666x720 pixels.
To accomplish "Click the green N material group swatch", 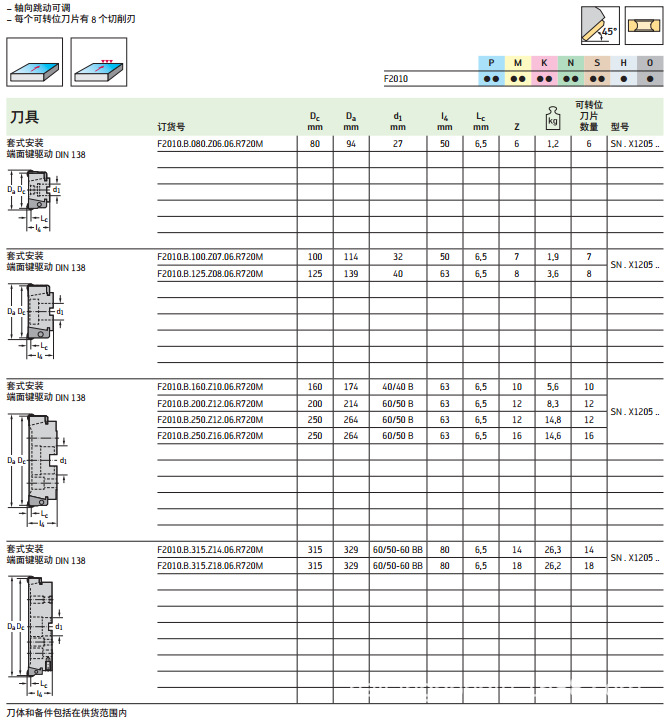I will tap(570, 63).
